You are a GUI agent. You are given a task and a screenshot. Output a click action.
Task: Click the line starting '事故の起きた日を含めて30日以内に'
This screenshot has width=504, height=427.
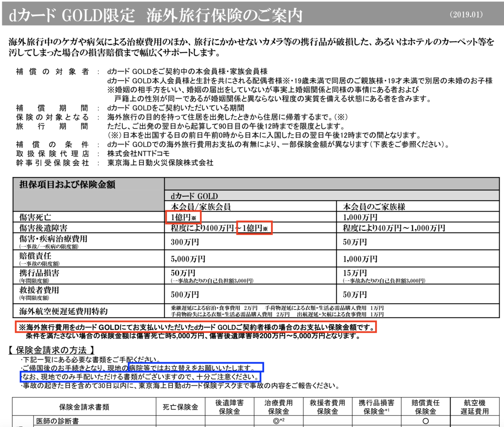[x=180, y=385]
